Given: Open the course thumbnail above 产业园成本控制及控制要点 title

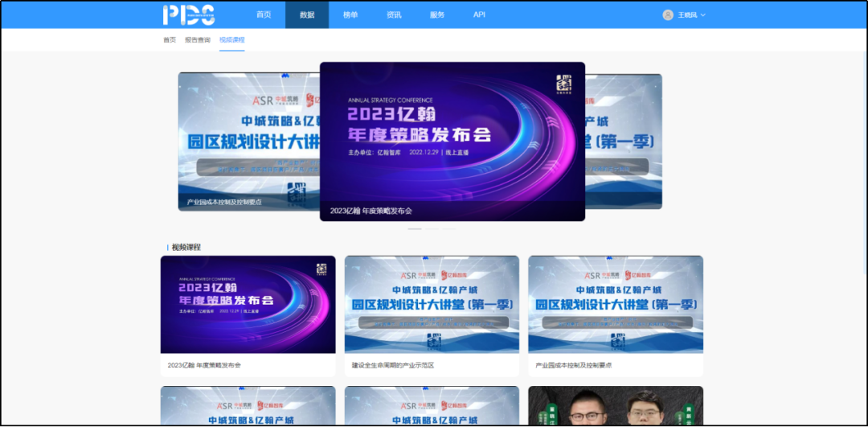Looking at the screenshot, I should point(616,304).
